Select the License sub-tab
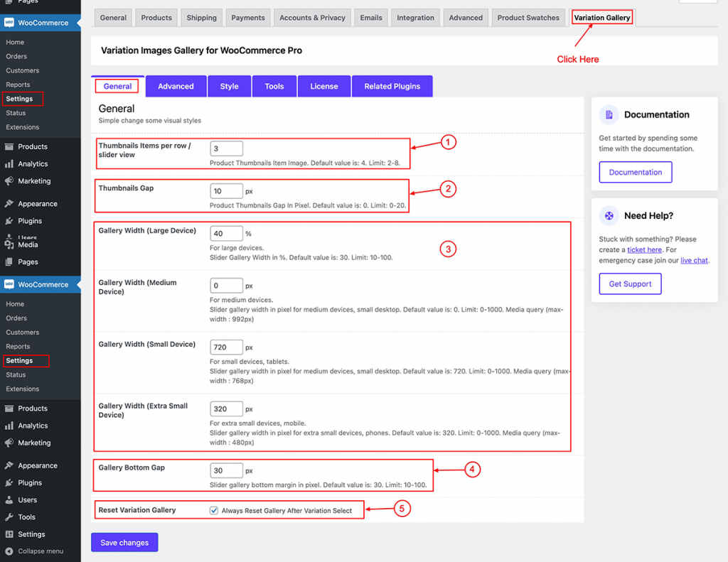Viewport: 728px width, 562px height. click(x=324, y=86)
